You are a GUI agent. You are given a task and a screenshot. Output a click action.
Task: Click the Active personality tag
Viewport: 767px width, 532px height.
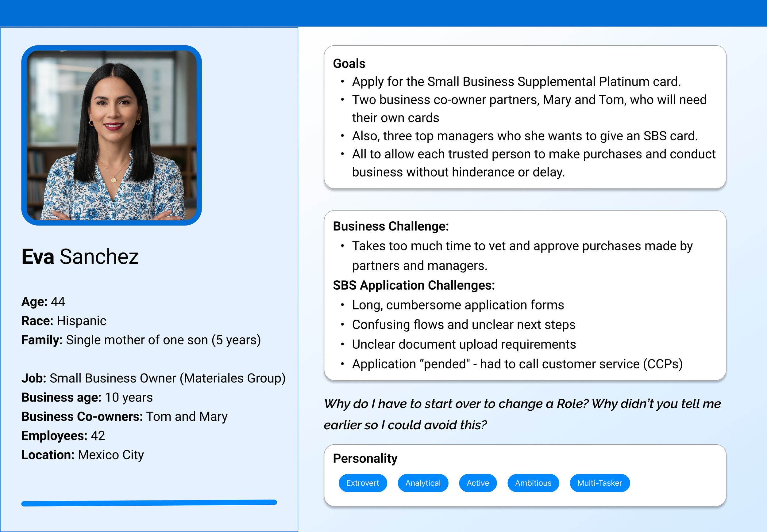click(477, 483)
